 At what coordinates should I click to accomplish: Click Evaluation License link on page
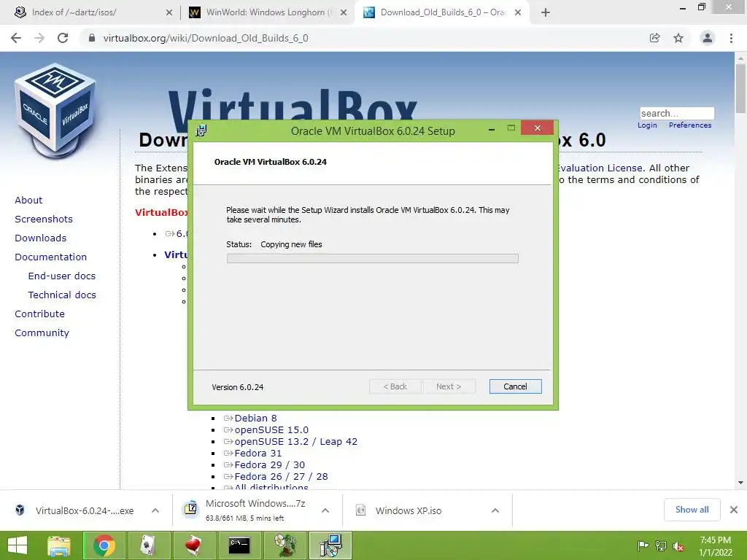(x=600, y=168)
